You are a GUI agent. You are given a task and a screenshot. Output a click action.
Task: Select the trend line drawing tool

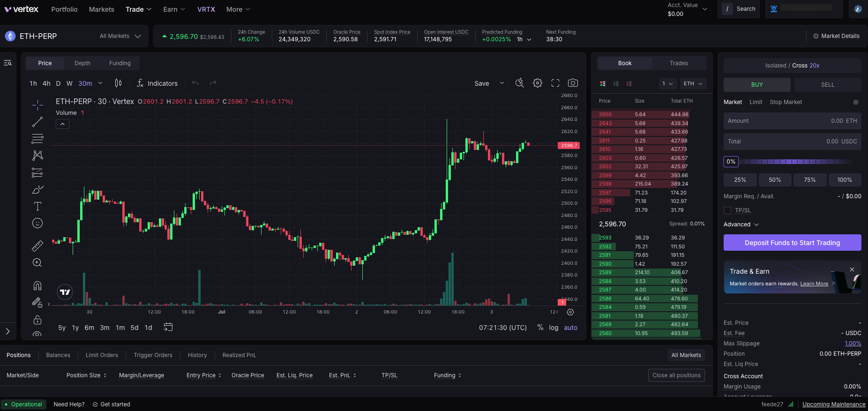point(37,122)
